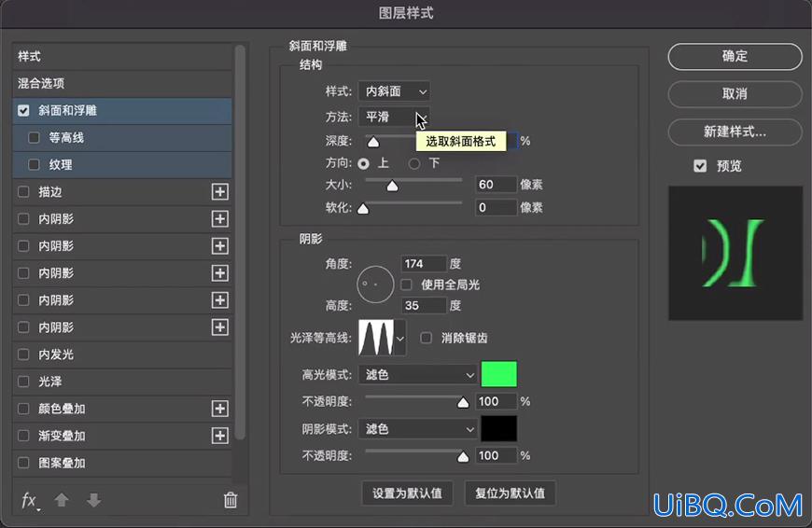Toggle the 预览 checkbox
The image size is (812, 528).
click(700, 166)
